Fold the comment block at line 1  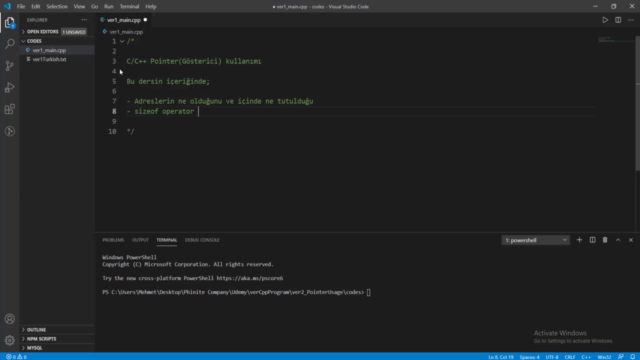[x=122, y=41]
